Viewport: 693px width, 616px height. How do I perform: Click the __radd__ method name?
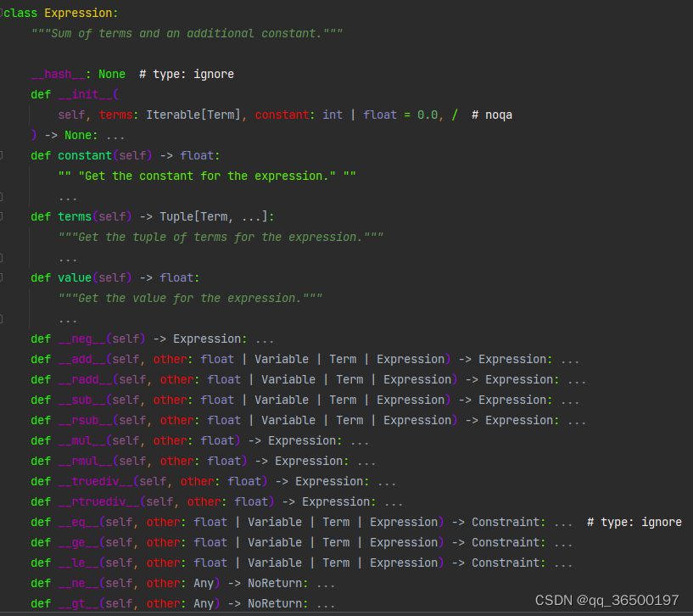coord(86,379)
